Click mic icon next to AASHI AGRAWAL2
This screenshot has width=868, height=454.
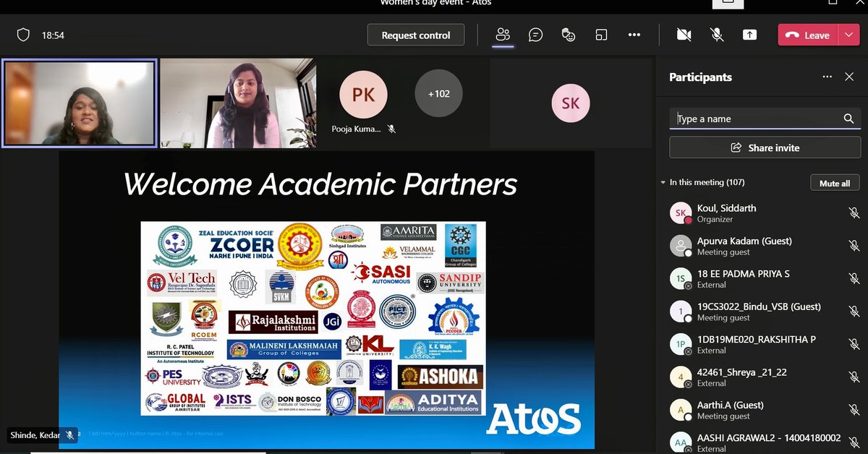tap(854, 442)
